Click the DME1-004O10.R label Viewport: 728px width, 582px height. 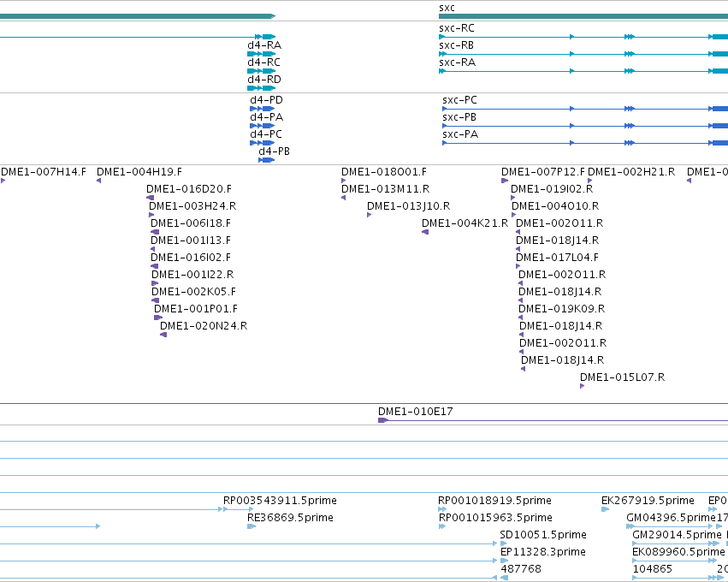coord(555,207)
